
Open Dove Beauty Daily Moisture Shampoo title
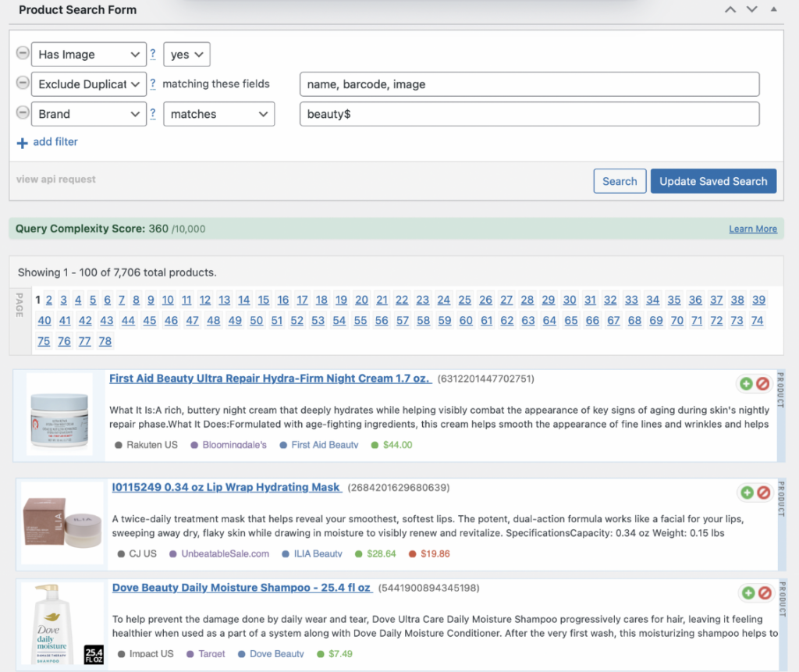coord(242,588)
